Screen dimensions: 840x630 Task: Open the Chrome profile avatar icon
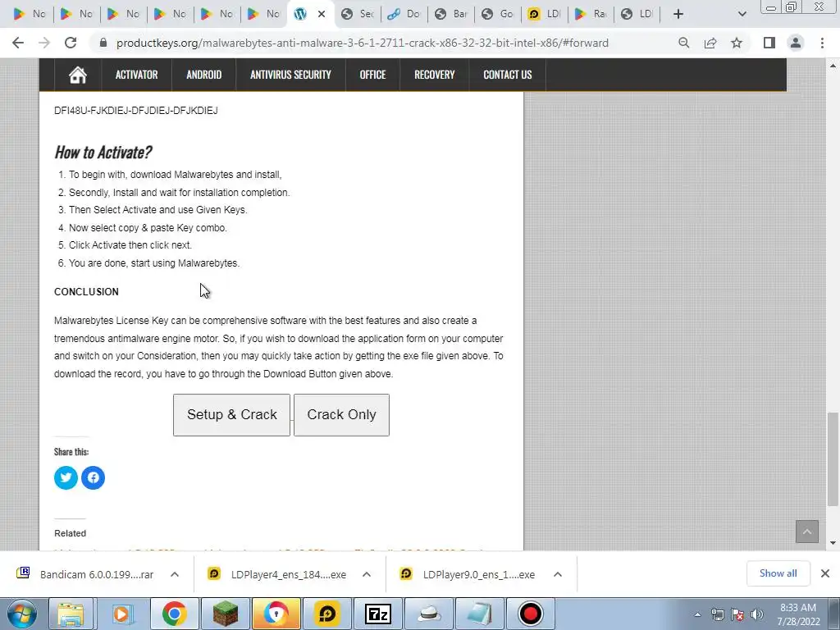796,43
